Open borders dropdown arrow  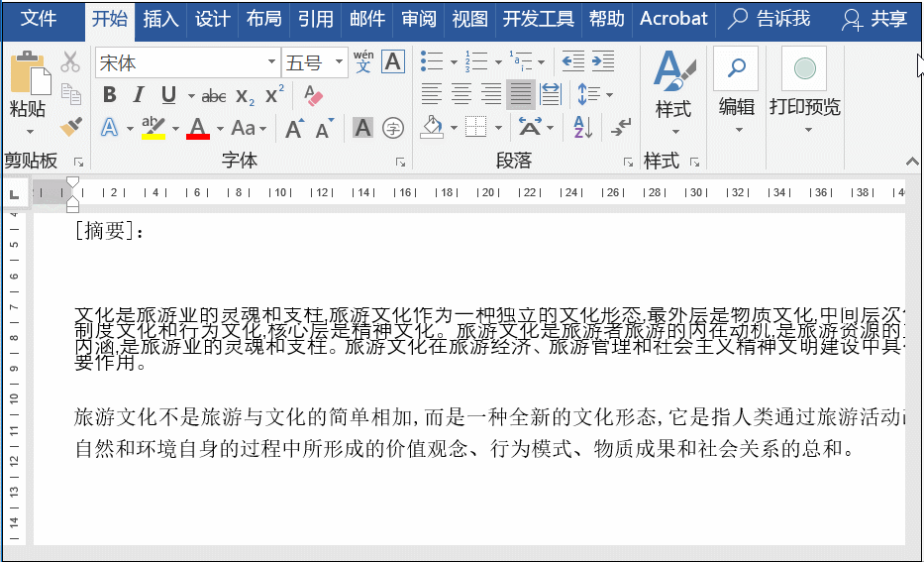(498, 128)
